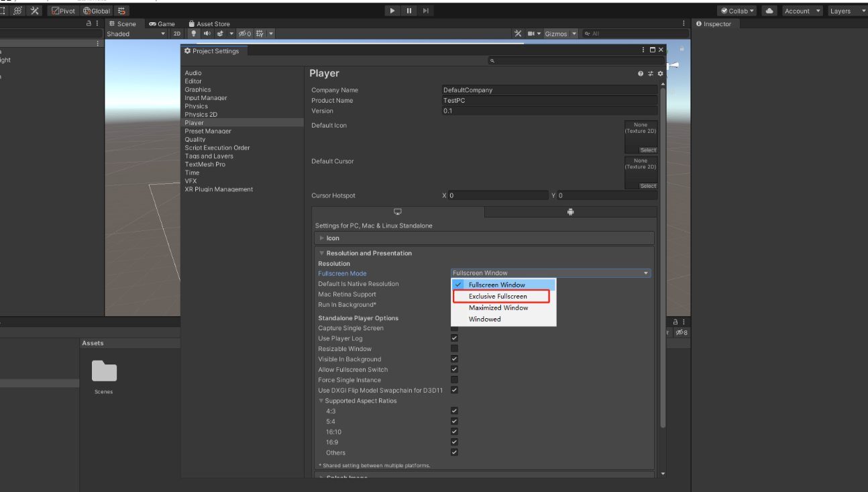This screenshot has height=492, width=868.
Task: Uncheck the 4:3 aspect ratio
Action: pos(454,411)
